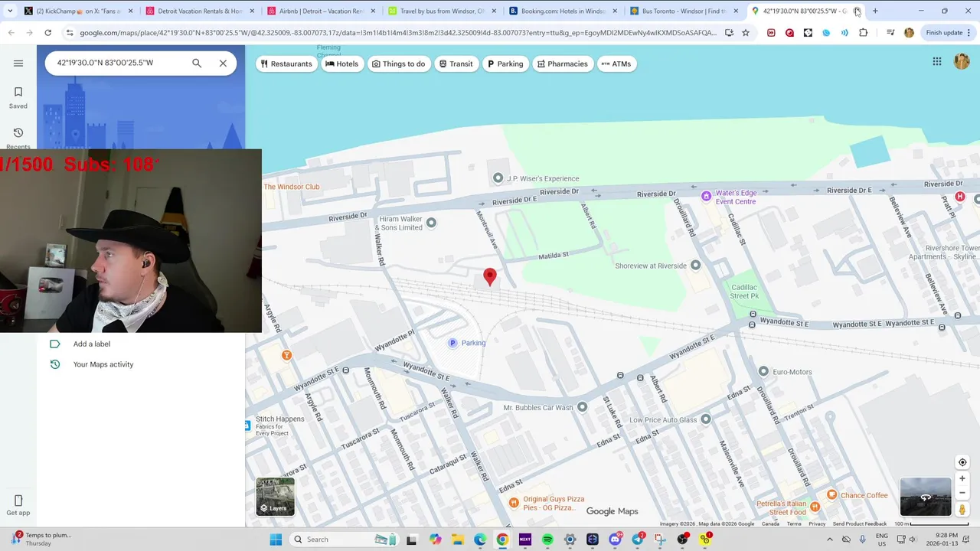
Task: Click the red dropped pin on map
Action: [x=490, y=277]
